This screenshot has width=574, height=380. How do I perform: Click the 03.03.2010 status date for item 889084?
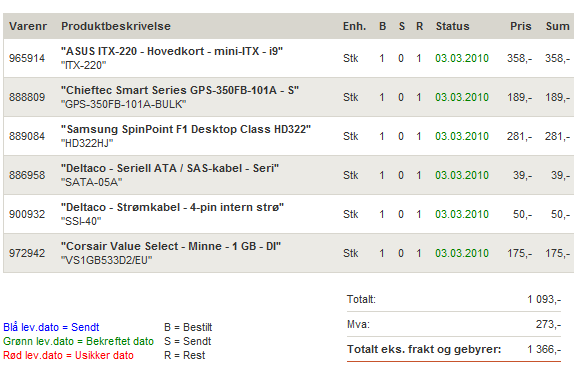462,137
